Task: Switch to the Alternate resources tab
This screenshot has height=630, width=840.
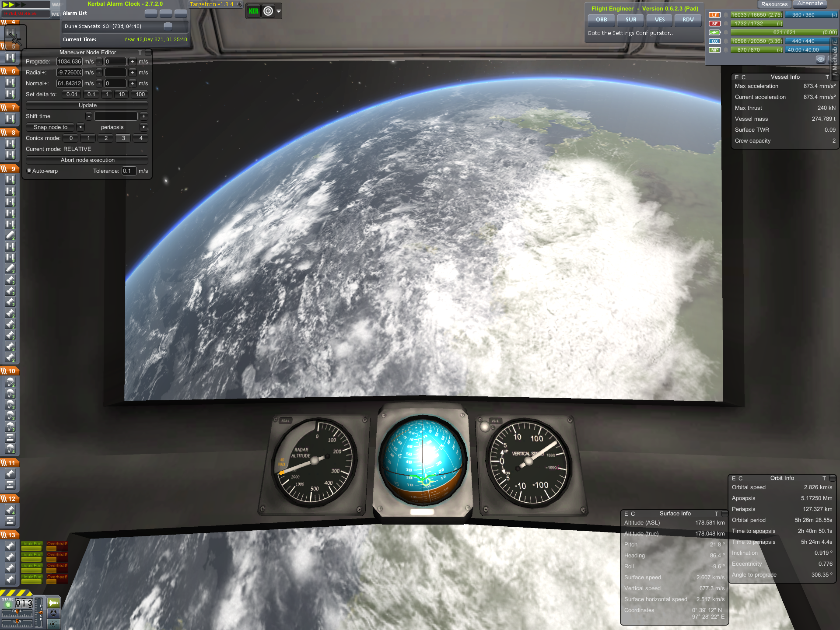Action: [x=810, y=4]
